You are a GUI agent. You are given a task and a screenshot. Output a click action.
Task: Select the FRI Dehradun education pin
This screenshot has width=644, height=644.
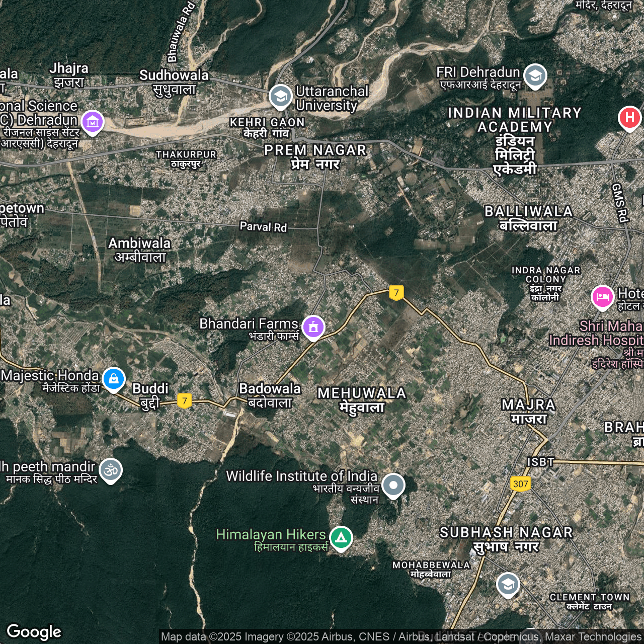point(535,76)
